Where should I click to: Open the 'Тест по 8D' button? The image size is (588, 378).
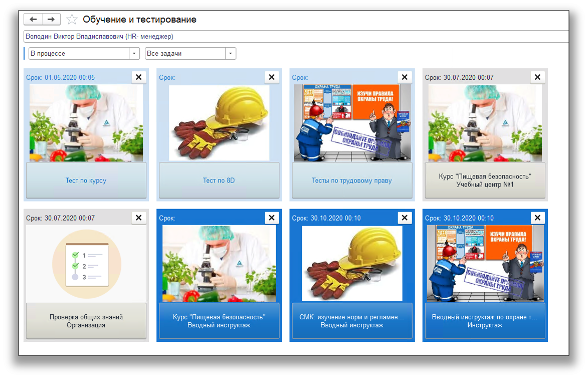[219, 180]
